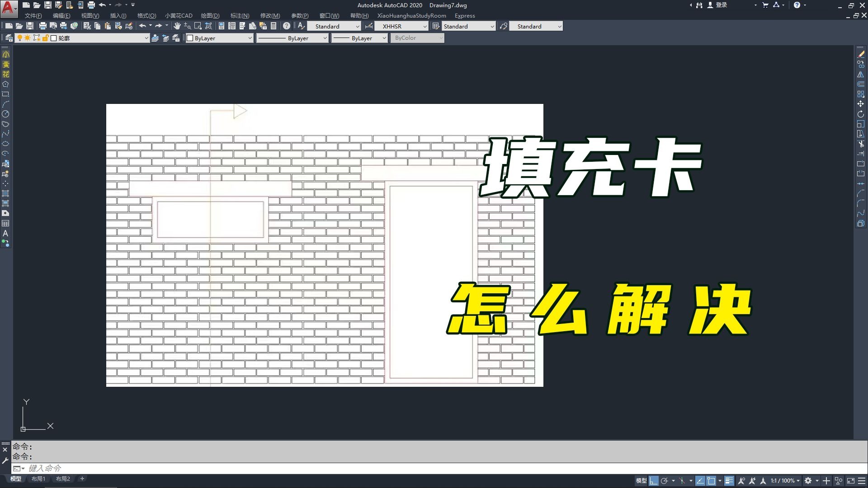Select the Revision Cloud tool
Viewport: 868px width, 488px height.
[x=6, y=124]
